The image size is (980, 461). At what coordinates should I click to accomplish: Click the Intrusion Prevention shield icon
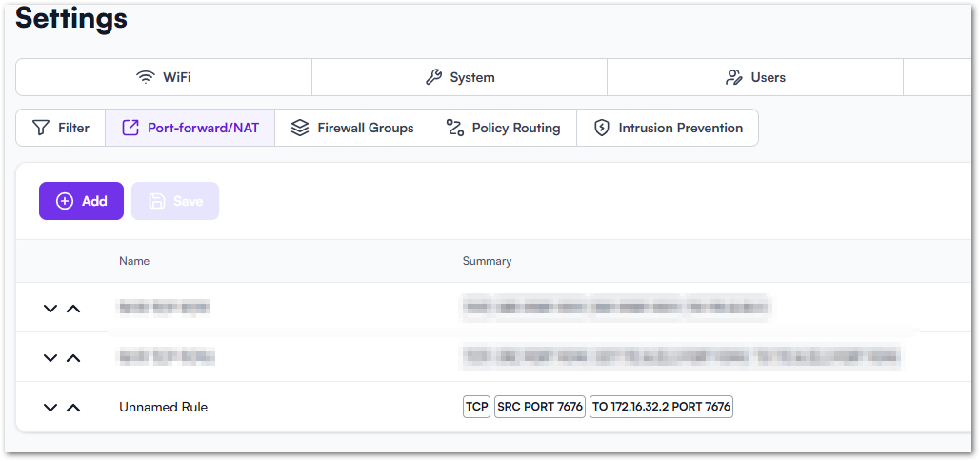click(601, 128)
